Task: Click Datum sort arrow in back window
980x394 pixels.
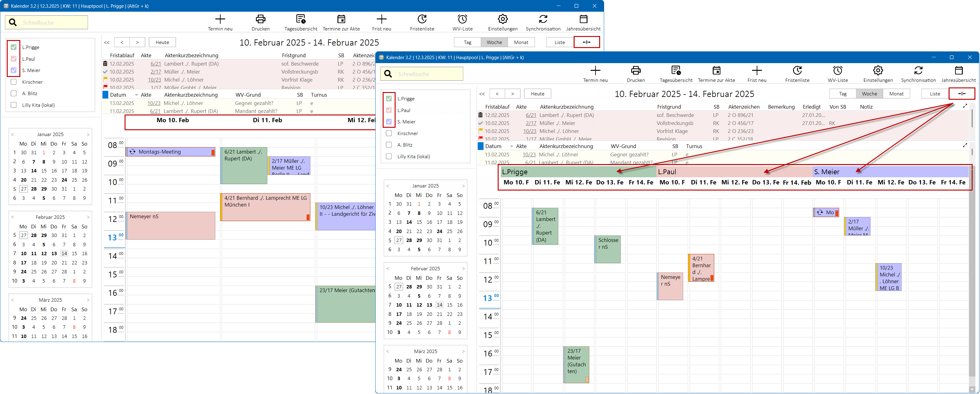Action: [x=136, y=95]
